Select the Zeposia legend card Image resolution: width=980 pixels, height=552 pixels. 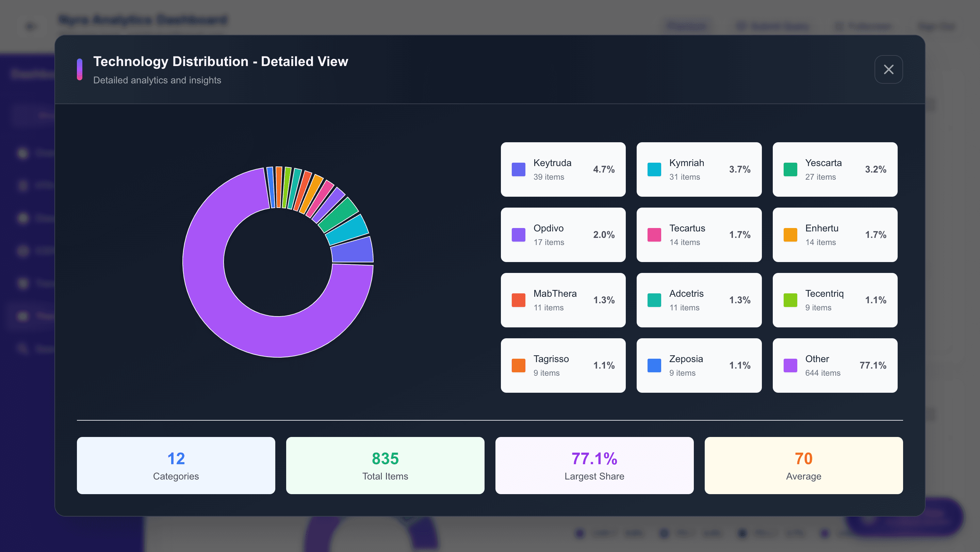click(699, 366)
